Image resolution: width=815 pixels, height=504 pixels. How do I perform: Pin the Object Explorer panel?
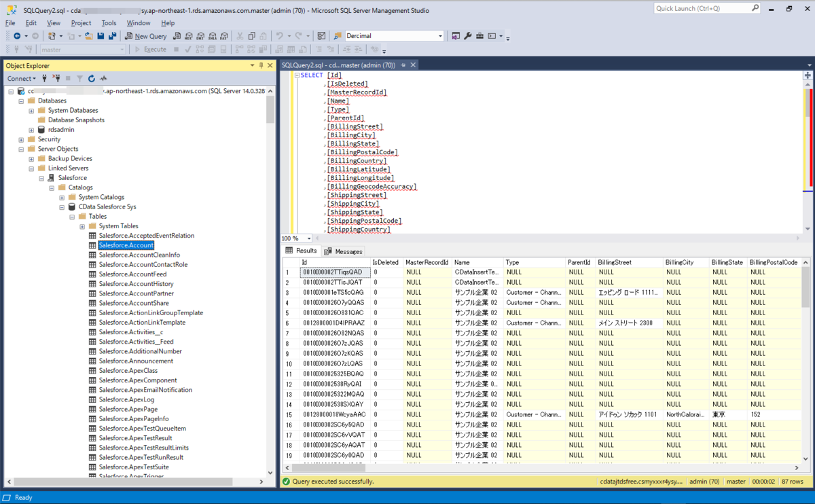(x=261, y=65)
